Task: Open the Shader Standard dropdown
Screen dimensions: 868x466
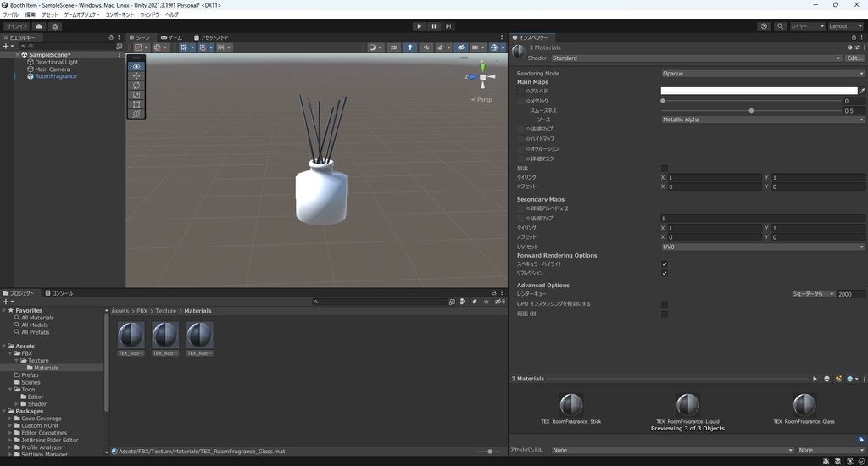Action: point(696,58)
